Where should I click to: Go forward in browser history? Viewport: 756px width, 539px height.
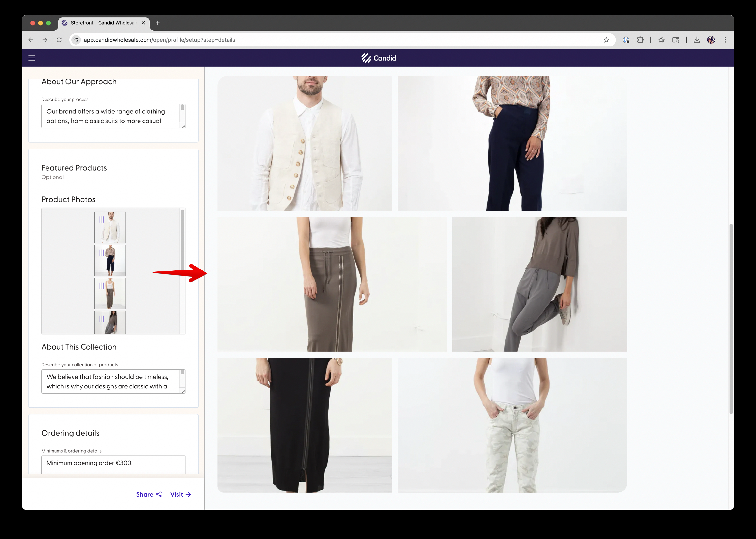coord(45,40)
